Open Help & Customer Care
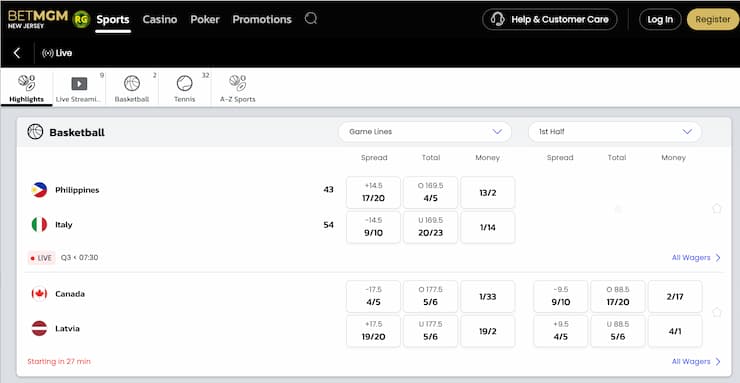 click(550, 19)
